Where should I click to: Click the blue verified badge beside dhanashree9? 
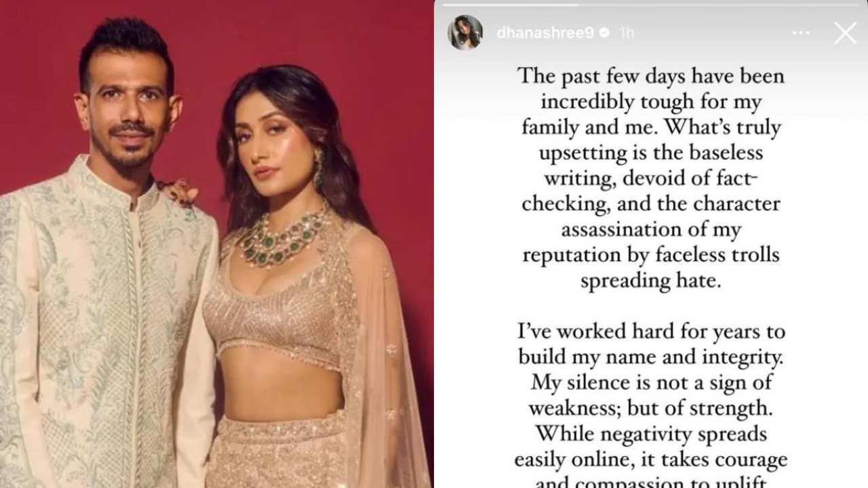604,33
